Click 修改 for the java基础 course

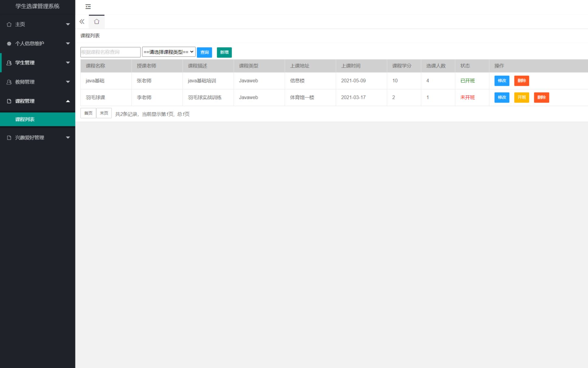pyautogui.click(x=502, y=81)
